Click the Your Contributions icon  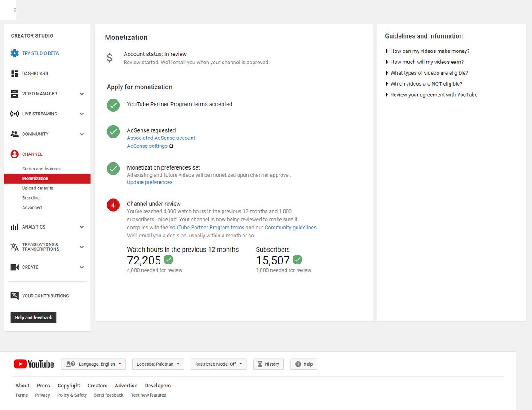pos(14,296)
